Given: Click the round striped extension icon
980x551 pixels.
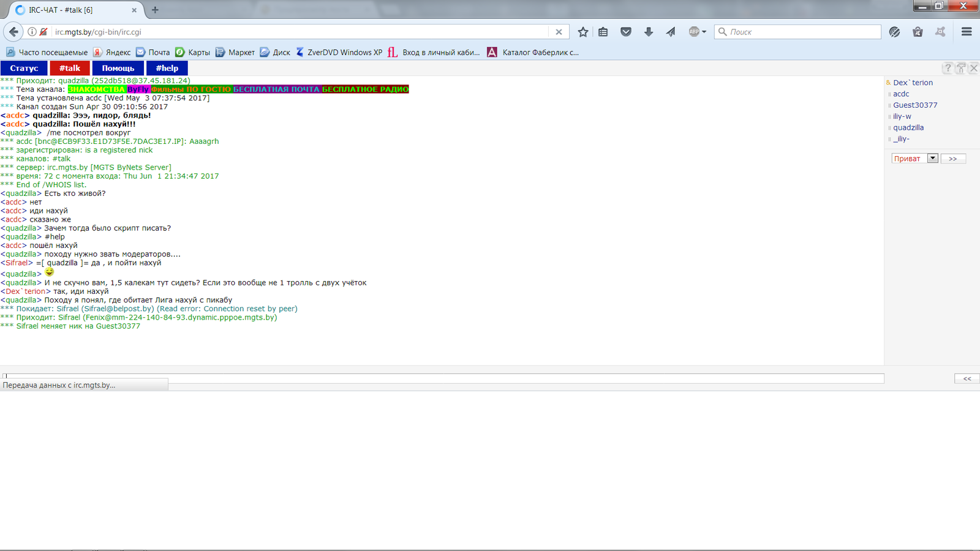Looking at the screenshot, I should [x=895, y=32].
